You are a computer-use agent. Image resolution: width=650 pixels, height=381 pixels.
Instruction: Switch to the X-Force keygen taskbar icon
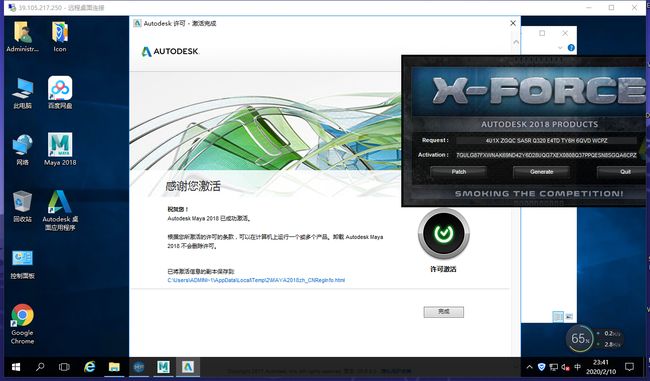(x=139, y=367)
